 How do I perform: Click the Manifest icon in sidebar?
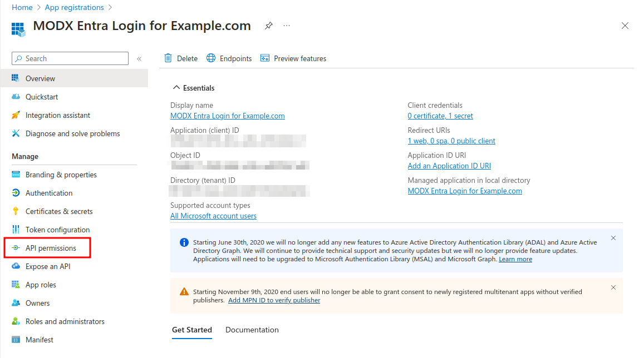16,340
